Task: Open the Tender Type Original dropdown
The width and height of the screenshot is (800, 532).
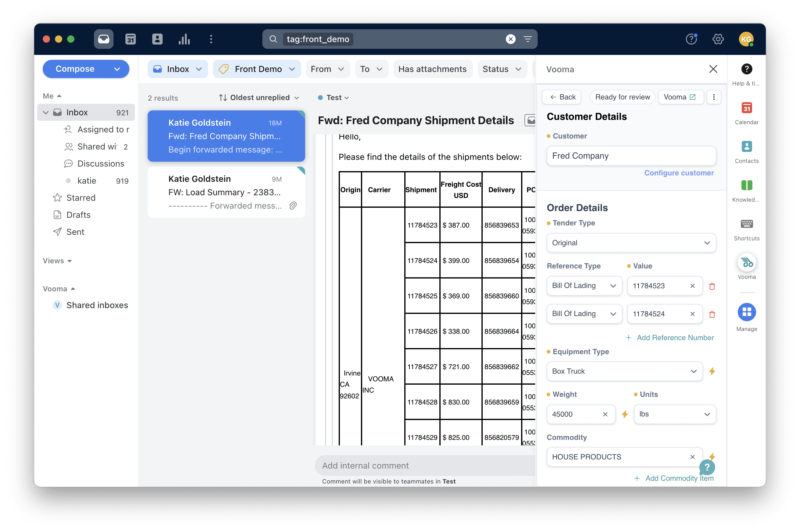Action: tap(631, 243)
